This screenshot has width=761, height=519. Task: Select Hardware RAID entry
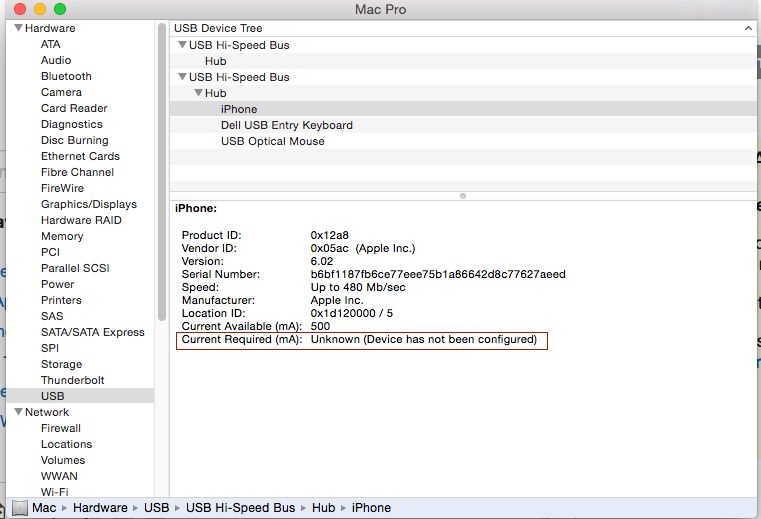coord(81,220)
